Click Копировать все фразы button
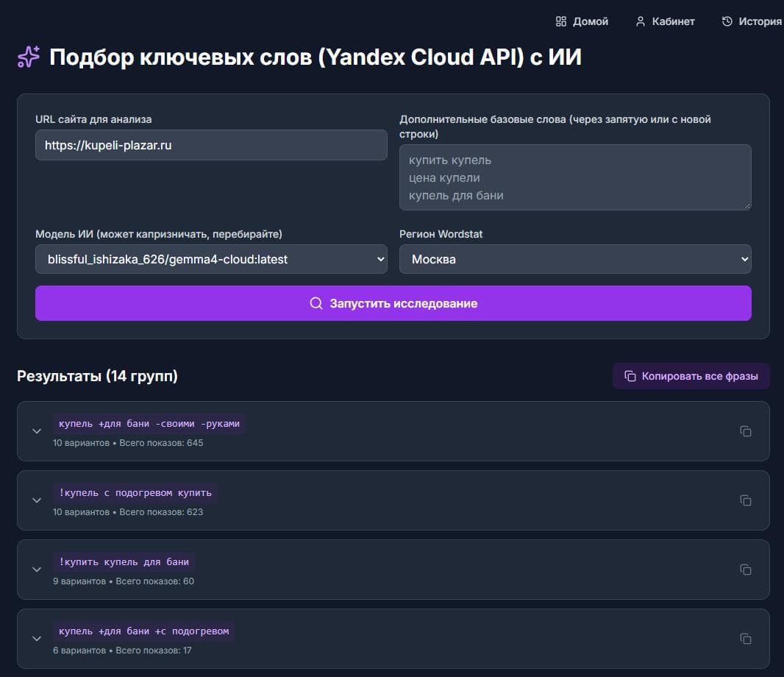 pos(691,376)
